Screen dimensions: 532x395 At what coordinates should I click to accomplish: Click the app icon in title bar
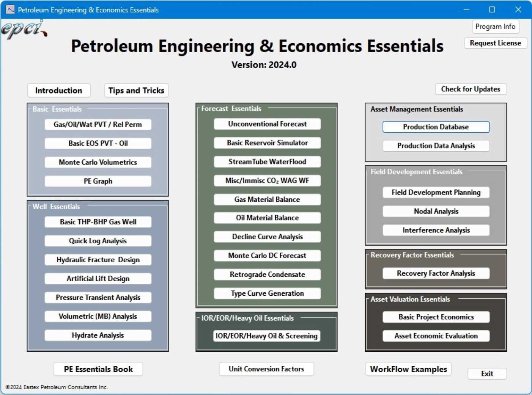click(10, 9)
